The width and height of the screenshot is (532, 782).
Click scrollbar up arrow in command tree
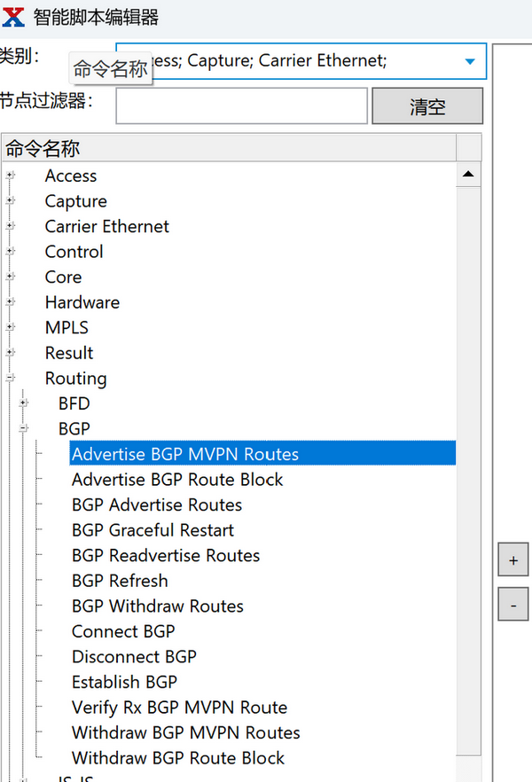coord(468,176)
